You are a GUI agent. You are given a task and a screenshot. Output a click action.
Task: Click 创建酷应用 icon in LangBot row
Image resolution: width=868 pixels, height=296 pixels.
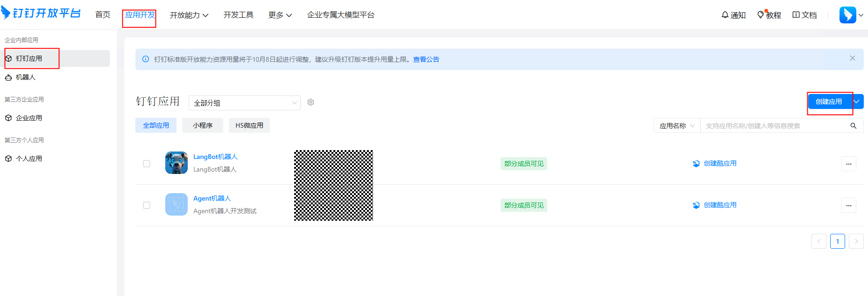pos(696,164)
